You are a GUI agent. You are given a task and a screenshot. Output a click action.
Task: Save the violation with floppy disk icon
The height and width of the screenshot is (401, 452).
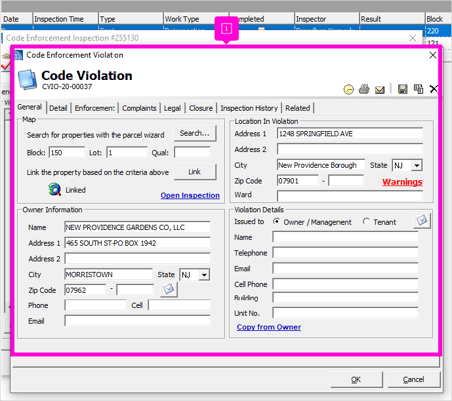tap(403, 89)
